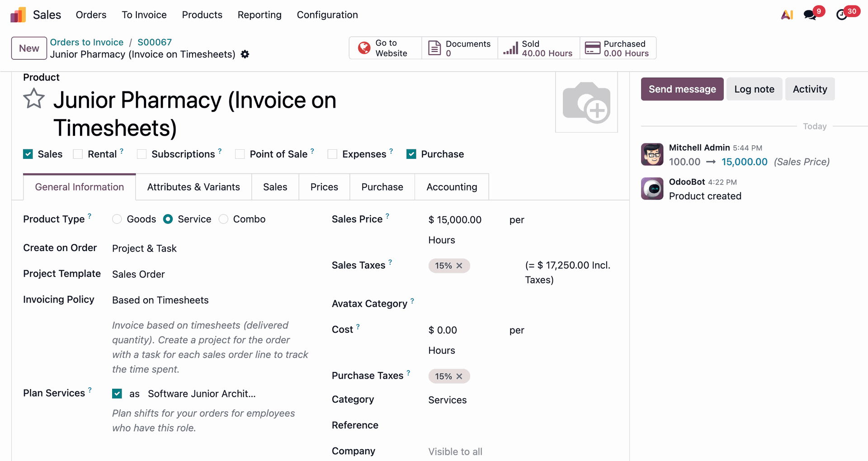
Task: Click the Sales app logo icon
Action: tap(18, 15)
